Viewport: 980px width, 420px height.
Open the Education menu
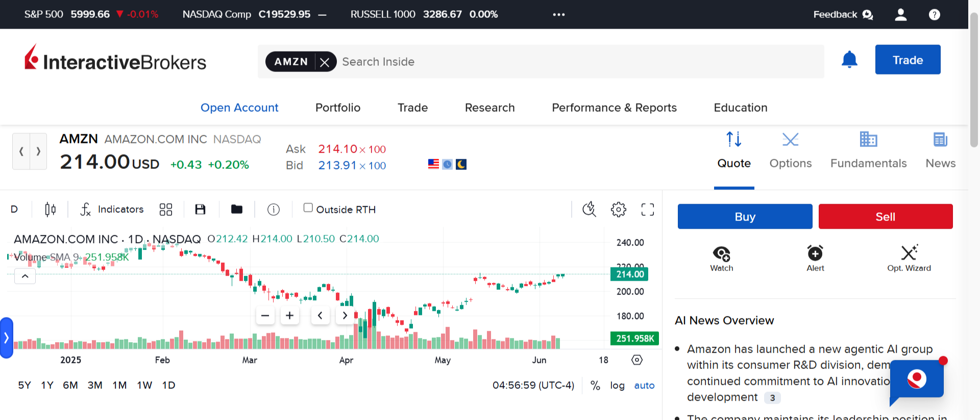click(x=741, y=108)
